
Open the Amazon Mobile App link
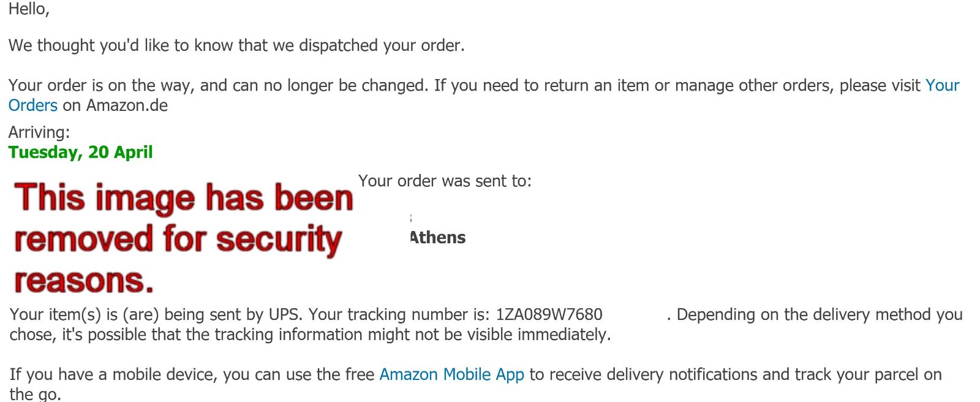pyautogui.click(x=451, y=374)
